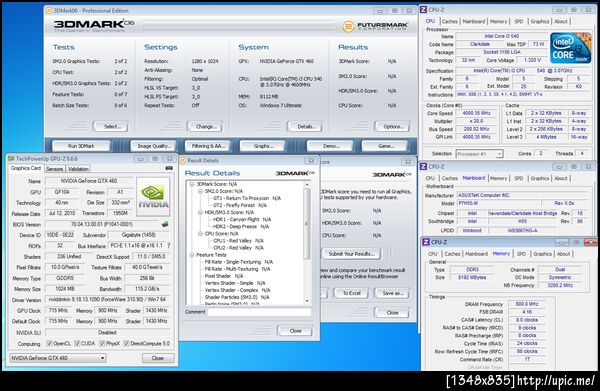
Task: Collapse the SM2.0 Score tree node
Action: (x=200, y=191)
